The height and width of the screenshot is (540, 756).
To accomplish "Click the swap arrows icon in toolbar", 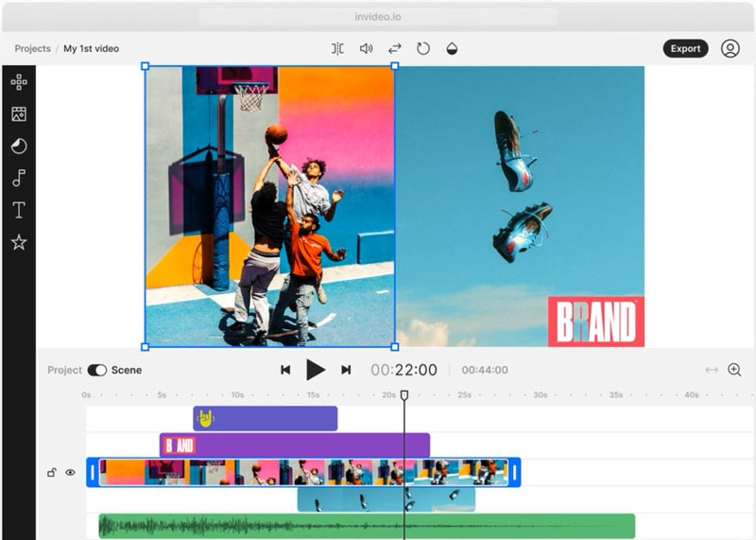I will click(395, 48).
